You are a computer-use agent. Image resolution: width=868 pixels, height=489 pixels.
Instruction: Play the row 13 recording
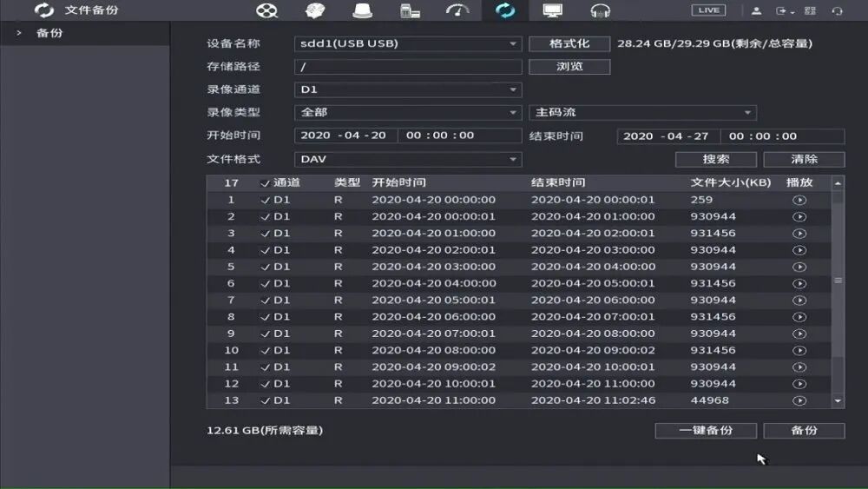[799, 401]
